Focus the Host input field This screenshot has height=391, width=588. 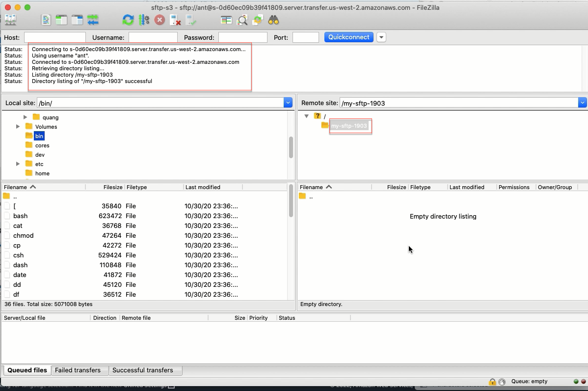(55, 37)
